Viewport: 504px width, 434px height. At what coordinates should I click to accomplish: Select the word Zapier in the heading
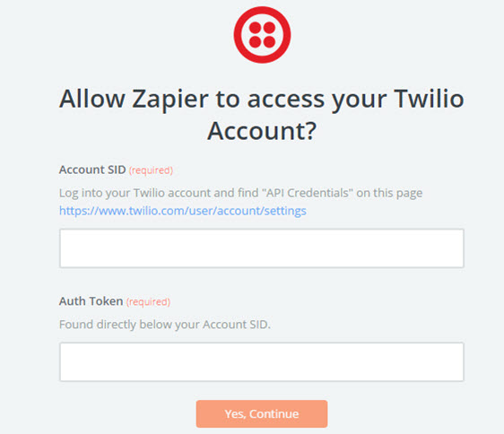click(170, 100)
